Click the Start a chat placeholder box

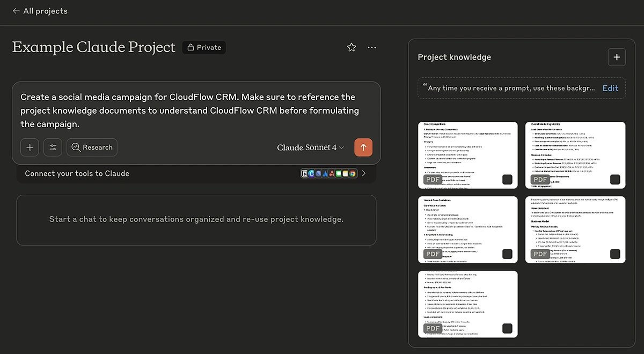point(196,219)
